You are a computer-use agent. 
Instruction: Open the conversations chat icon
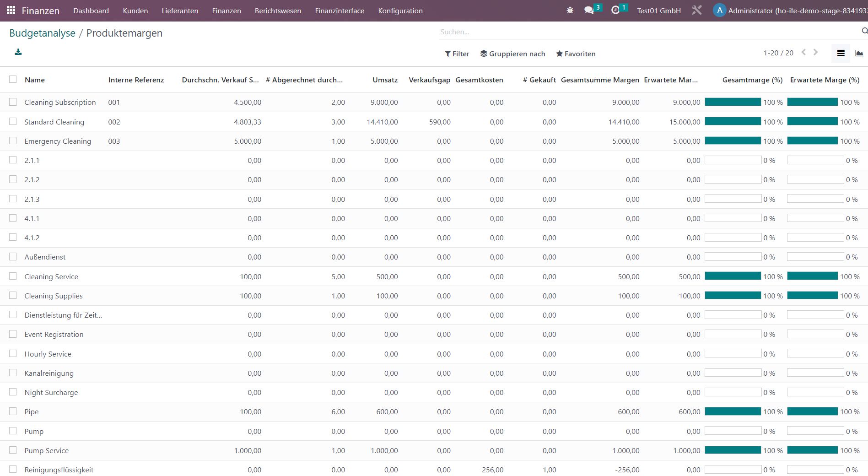589,10
